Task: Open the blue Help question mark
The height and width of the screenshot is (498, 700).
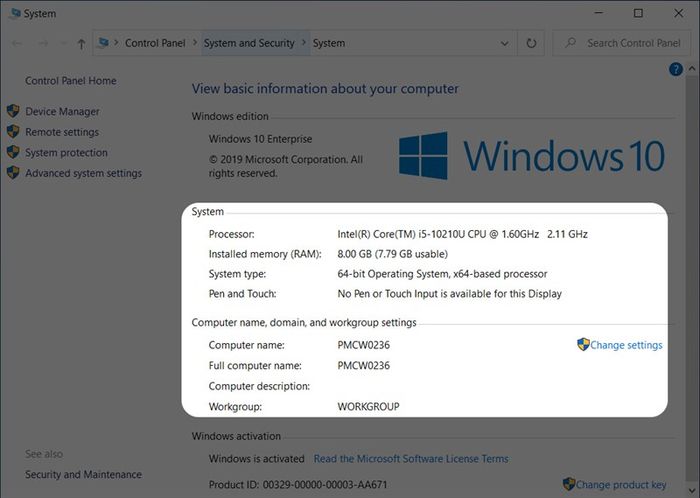Action: click(x=675, y=69)
